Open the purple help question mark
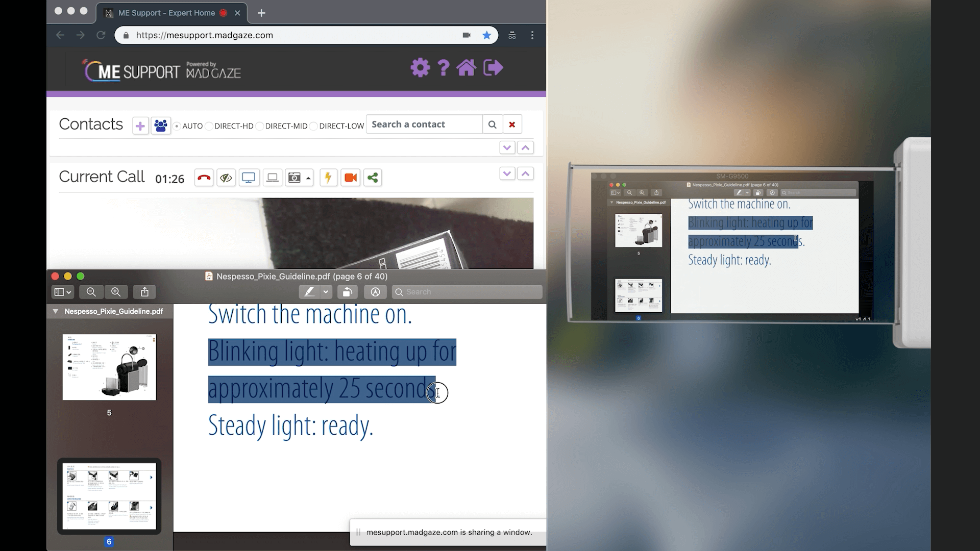 (x=444, y=68)
